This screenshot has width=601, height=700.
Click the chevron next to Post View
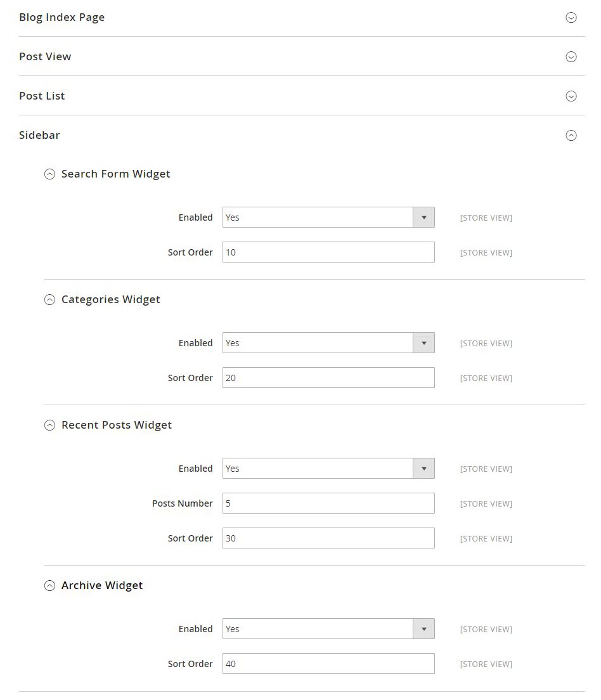pyautogui.click(x=571, y=56)
